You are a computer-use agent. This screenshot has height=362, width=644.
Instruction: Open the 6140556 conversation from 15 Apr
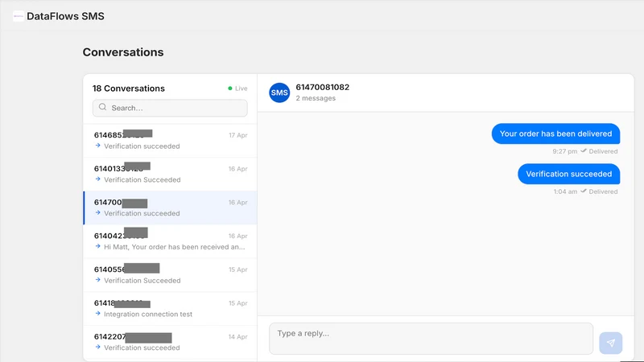coord(170,275)
